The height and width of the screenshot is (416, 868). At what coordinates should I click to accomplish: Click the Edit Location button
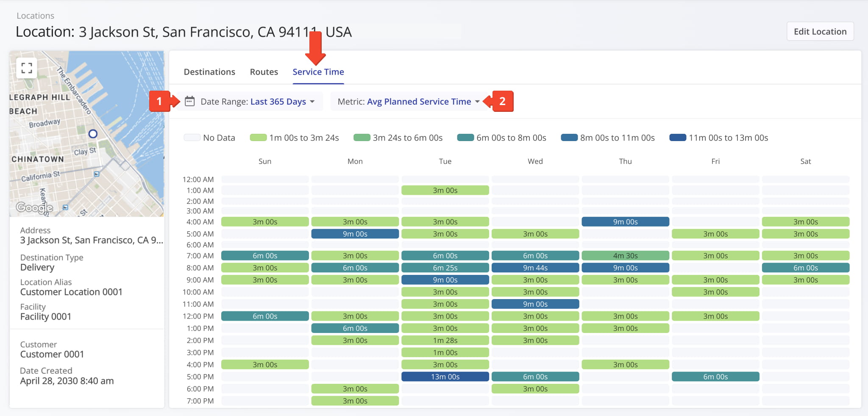(820, 31)
